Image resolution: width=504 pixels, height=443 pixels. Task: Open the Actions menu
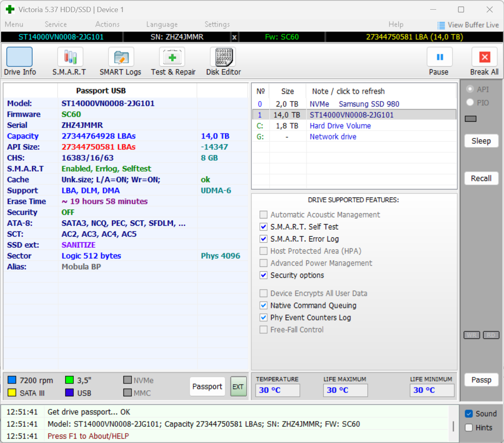tap(107, 25)
